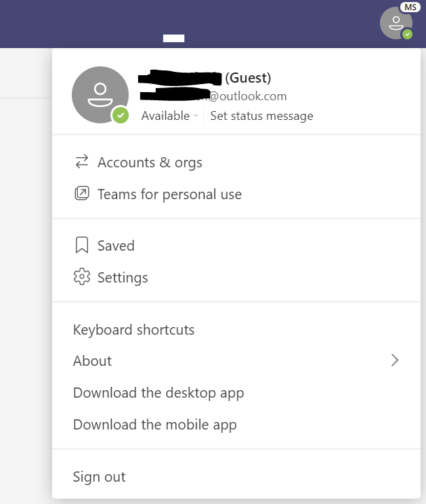Expand the About chevron arrow
Screen dimensions: 426x504
click(x=395, y=360)
